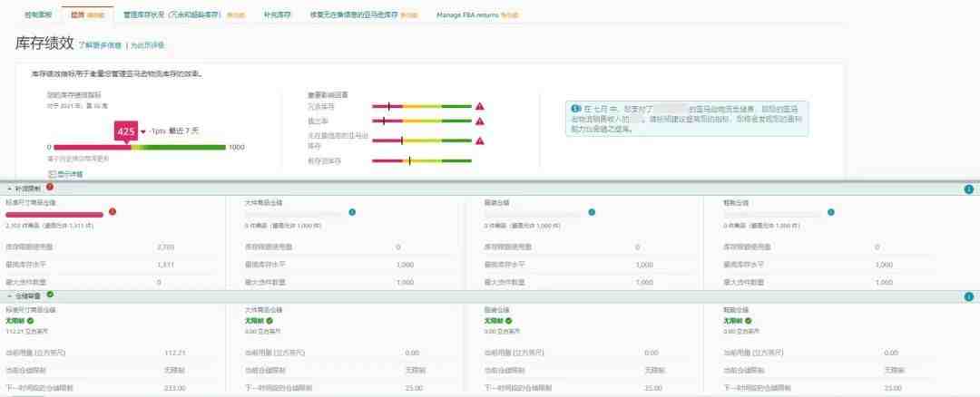Click the 425 inventory performance score badge
Viewport: 980px width, 397px height.
[125, 131]
